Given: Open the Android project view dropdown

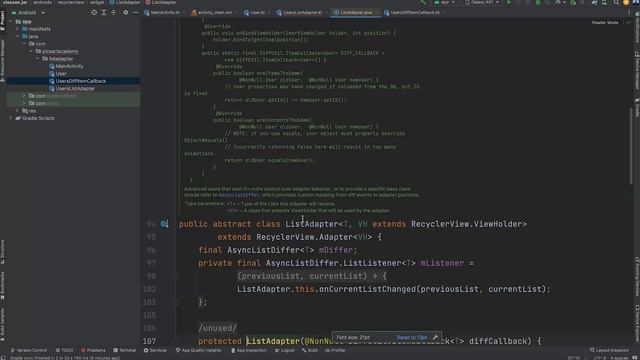Looking at the screenshot, I should [x=28, y=13].
